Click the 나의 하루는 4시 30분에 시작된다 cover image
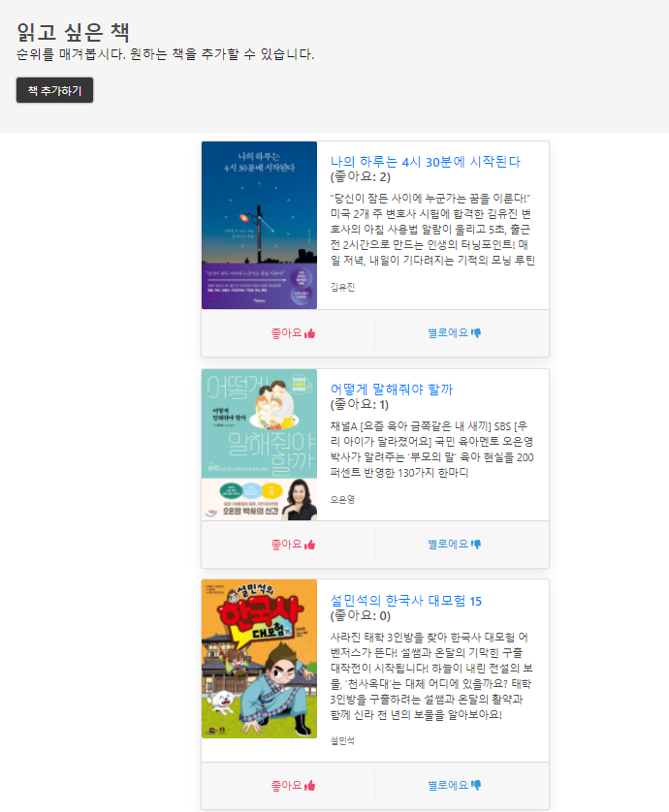669x812 pixels. pyautogui.click(x=259, y=225)
